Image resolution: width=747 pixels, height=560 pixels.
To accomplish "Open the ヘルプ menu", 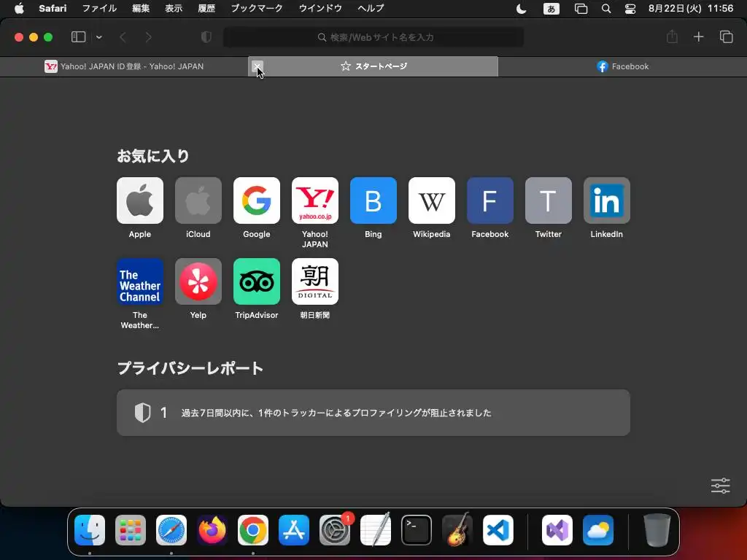I will 371,8.
